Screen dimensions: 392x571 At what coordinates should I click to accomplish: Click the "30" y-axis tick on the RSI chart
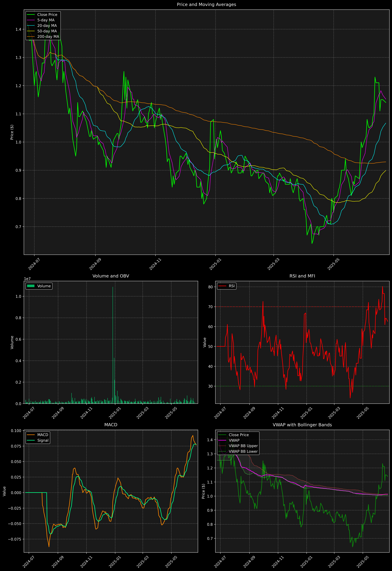[211, 386]
